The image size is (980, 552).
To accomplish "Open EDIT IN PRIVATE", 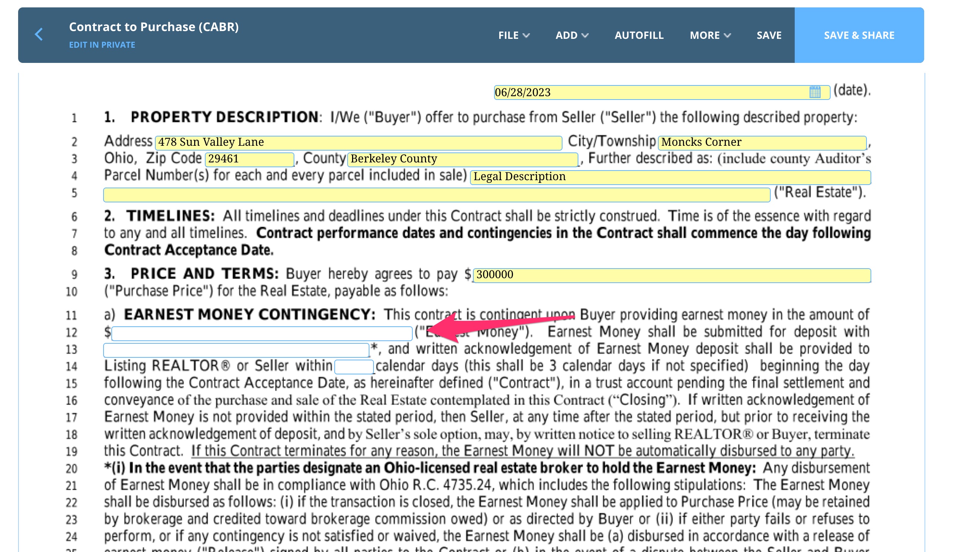I will 102,44.
